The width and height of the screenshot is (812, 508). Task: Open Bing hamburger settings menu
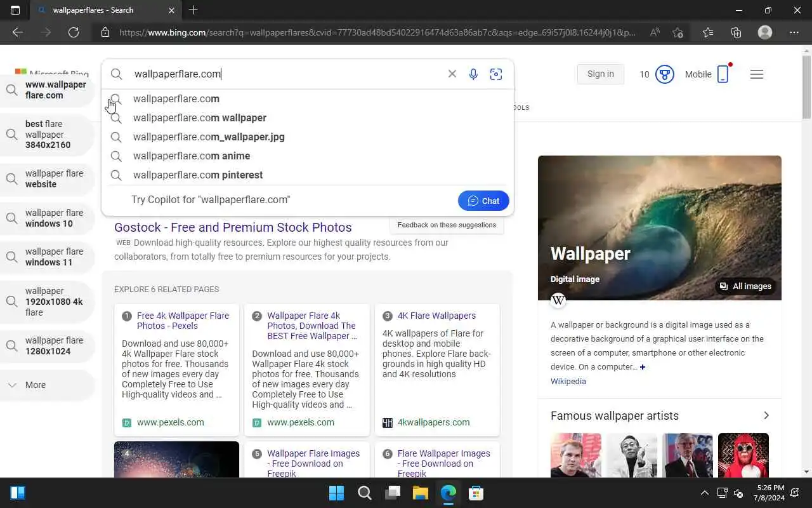756,74
